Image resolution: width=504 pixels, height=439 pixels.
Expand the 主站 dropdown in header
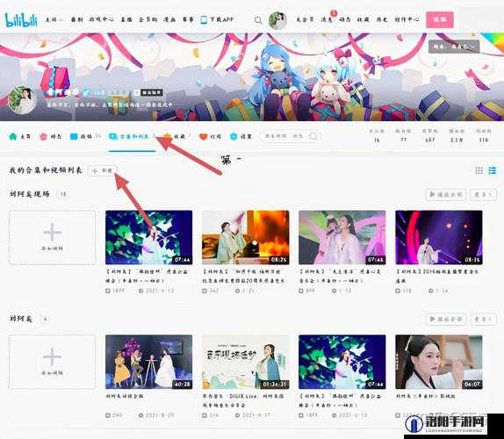point(54,19)
